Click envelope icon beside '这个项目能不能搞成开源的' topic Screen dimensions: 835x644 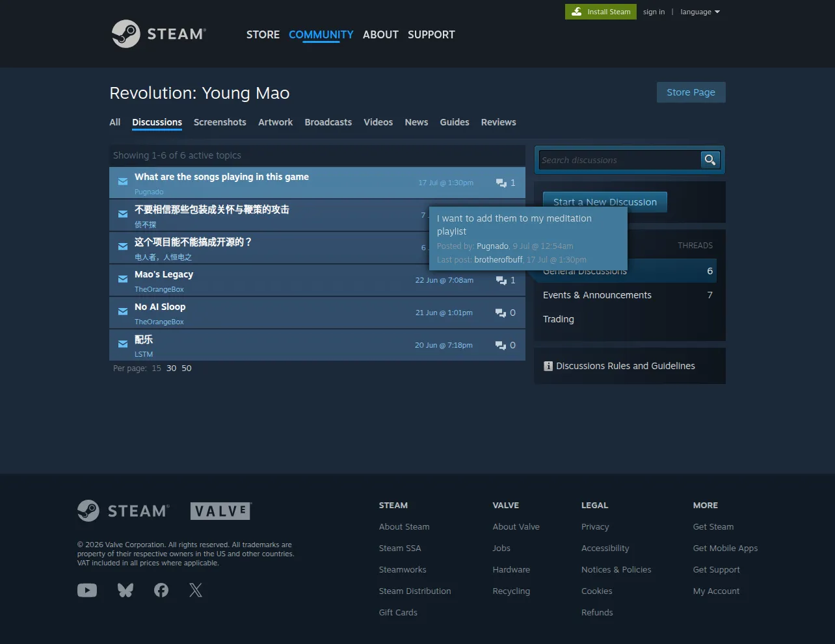tap(123, 247)
